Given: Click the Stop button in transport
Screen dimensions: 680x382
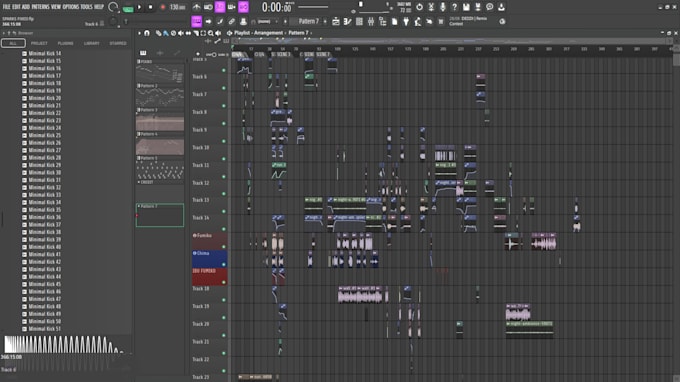Looking at the screenshot, I should (150, 7).
